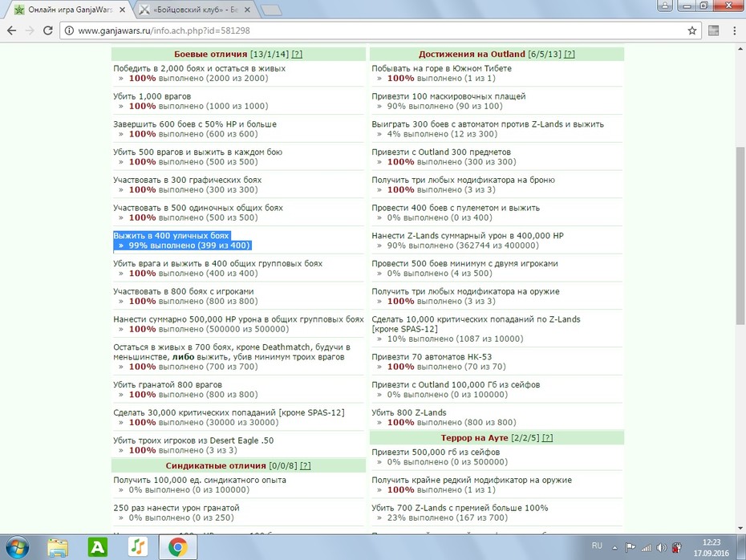
Task: Click 'Участвовать в 300 графических боях'
Action: pos(188,180)
